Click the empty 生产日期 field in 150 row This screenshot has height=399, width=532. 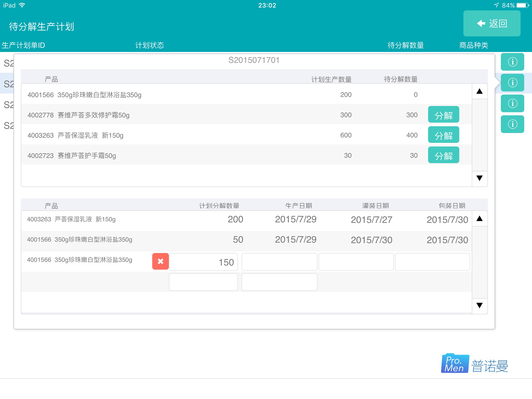click(x=279, y=262)
